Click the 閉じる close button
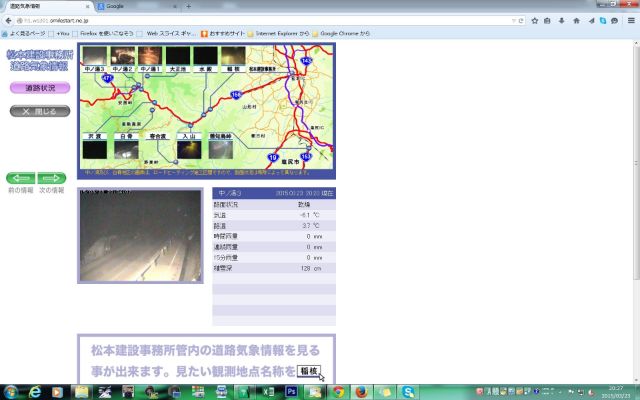This screenshot has height=400, width=640. [x=40, y=111]
